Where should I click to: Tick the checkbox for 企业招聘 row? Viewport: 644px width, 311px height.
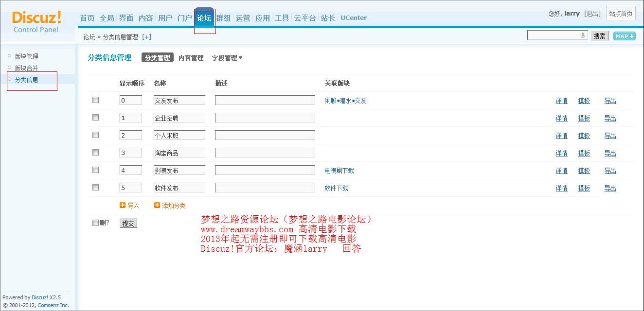pos(95,118)
